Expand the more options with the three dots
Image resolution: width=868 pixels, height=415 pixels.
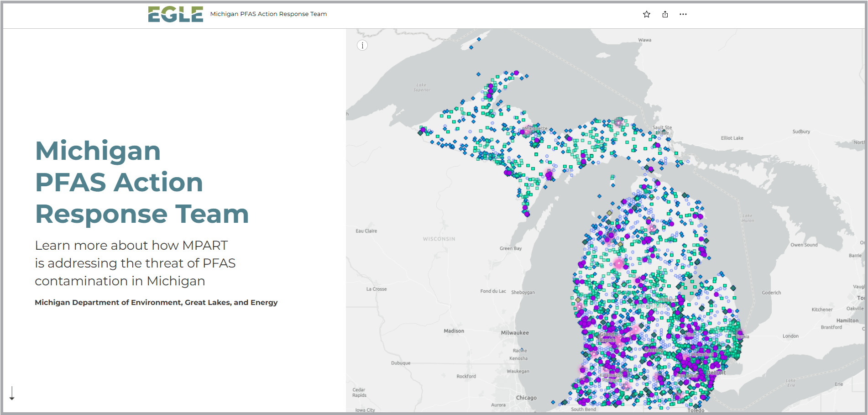[x=683, y=14]
